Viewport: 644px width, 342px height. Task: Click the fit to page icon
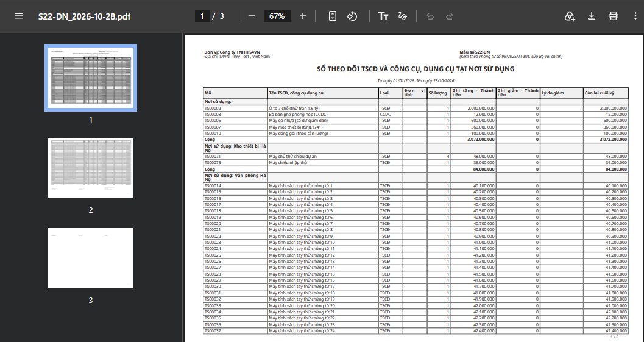tap(333, 16)
